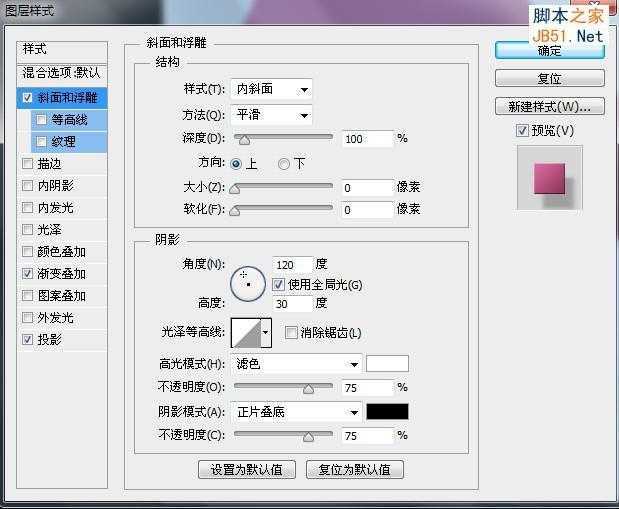The height and width of the screenshot is (509, 619).
Task: Open 混合选项:默认 settings
Action: 62,73
